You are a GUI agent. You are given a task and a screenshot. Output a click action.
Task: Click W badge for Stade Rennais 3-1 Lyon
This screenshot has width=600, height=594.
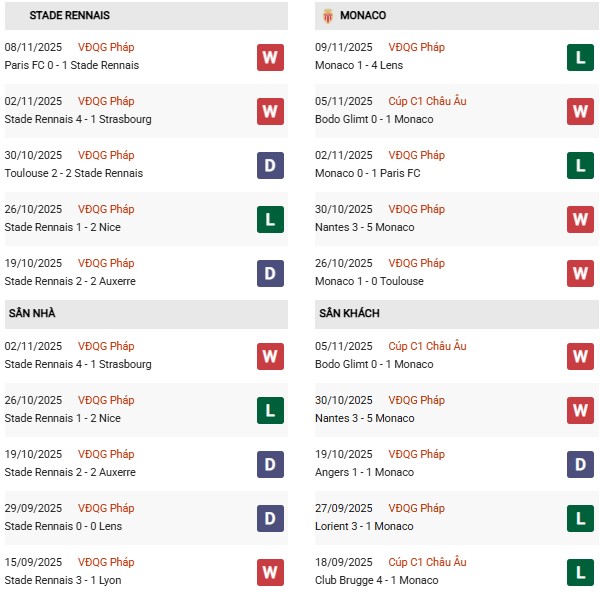(x=270, y=572)
